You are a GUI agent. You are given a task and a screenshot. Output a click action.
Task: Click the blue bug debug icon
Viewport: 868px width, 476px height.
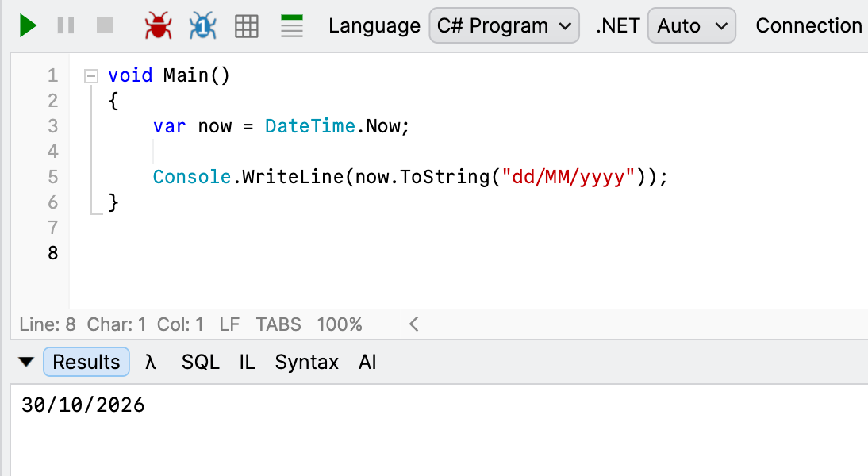[202, 26]
